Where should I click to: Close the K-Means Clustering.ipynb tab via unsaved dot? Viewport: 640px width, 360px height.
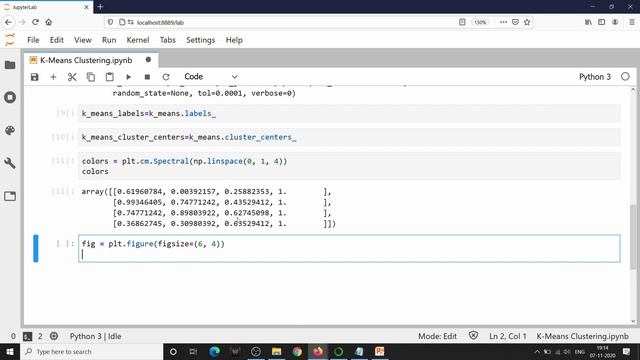pos(148,60)
